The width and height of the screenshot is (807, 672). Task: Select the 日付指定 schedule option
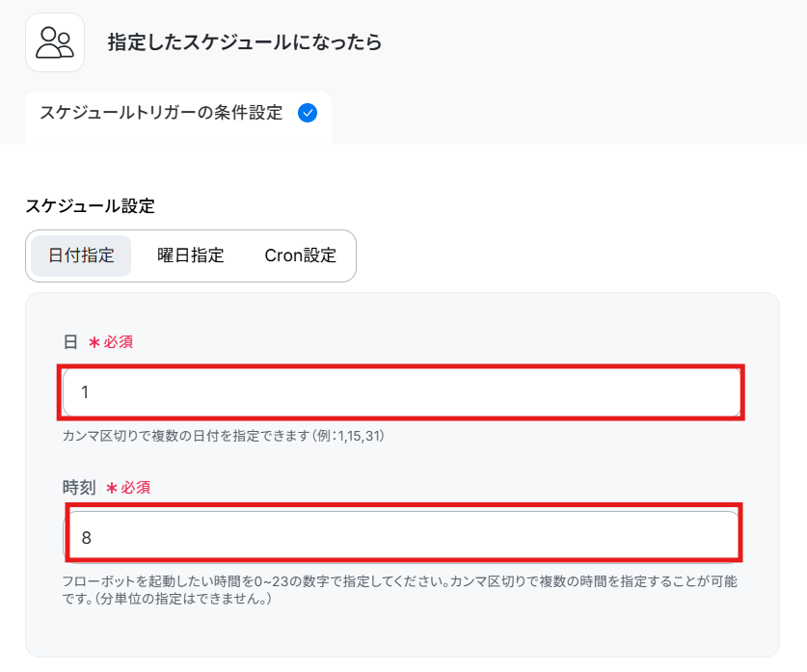(x=81, y=255)
